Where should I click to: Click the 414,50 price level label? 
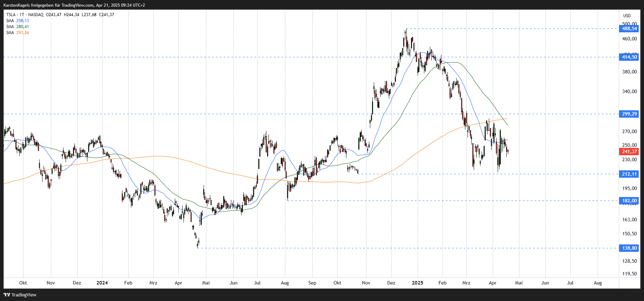[629, 57]
